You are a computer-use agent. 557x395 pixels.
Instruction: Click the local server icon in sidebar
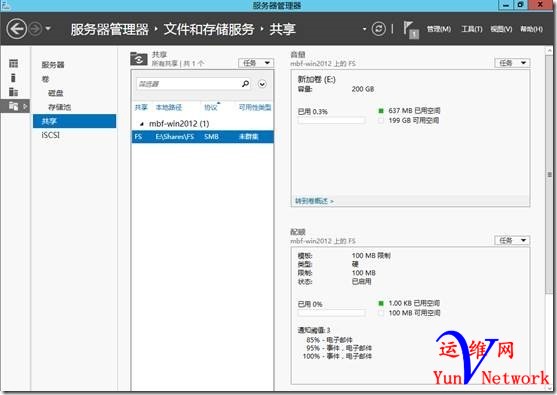pos(13,77)
